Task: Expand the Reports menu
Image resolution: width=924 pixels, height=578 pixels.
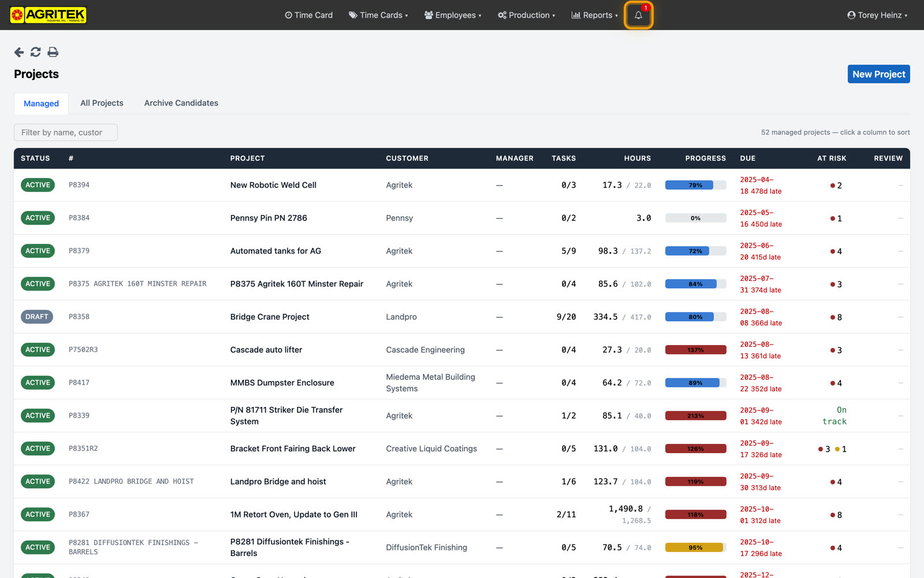Action: click(594, 15)
